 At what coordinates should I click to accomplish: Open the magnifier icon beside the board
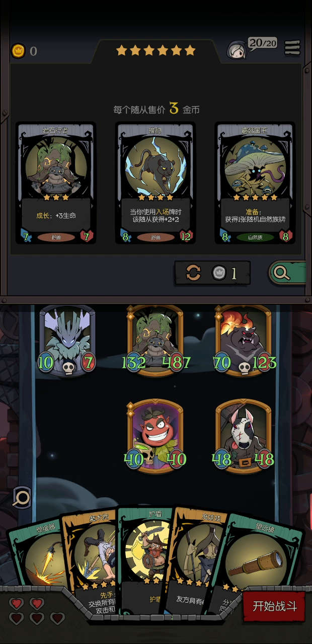point(22,498)
